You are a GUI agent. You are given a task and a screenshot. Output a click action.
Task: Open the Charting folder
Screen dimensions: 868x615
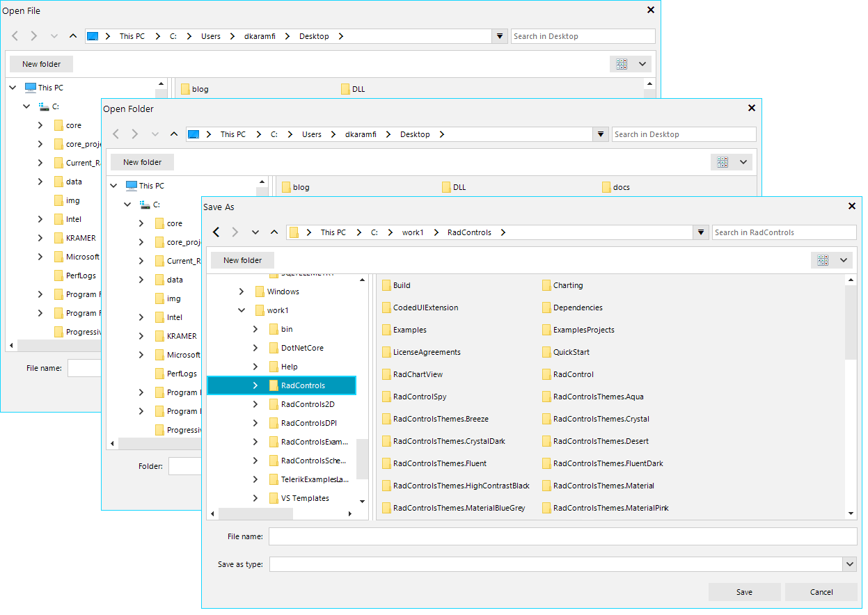coord(568,285)
